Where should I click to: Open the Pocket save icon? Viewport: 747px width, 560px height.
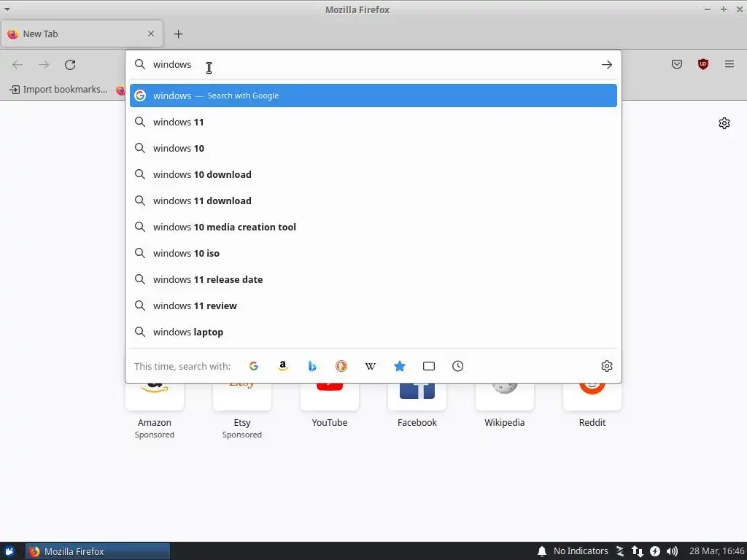[676, 64]
